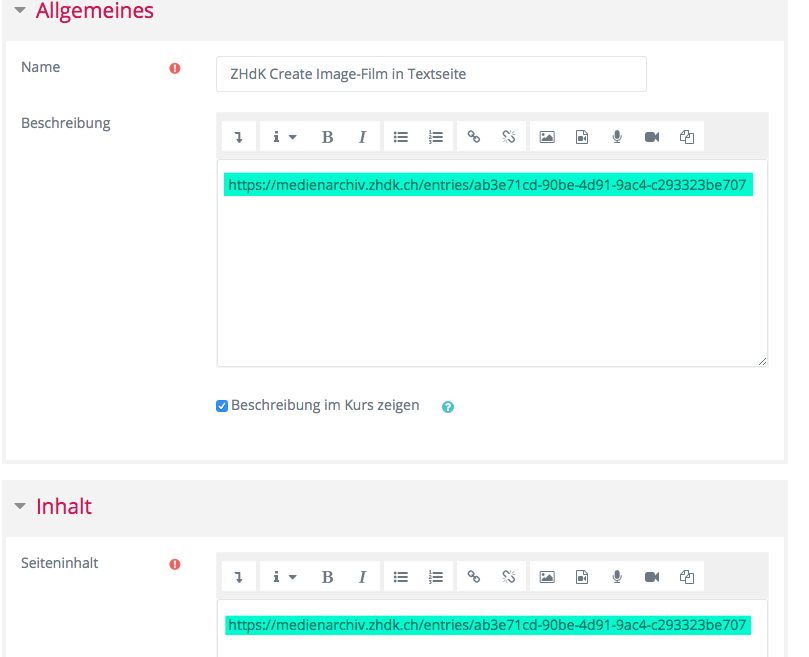Open manage files in Beschreibung editor
Screen dimensions: 809x657
point(687,137)
